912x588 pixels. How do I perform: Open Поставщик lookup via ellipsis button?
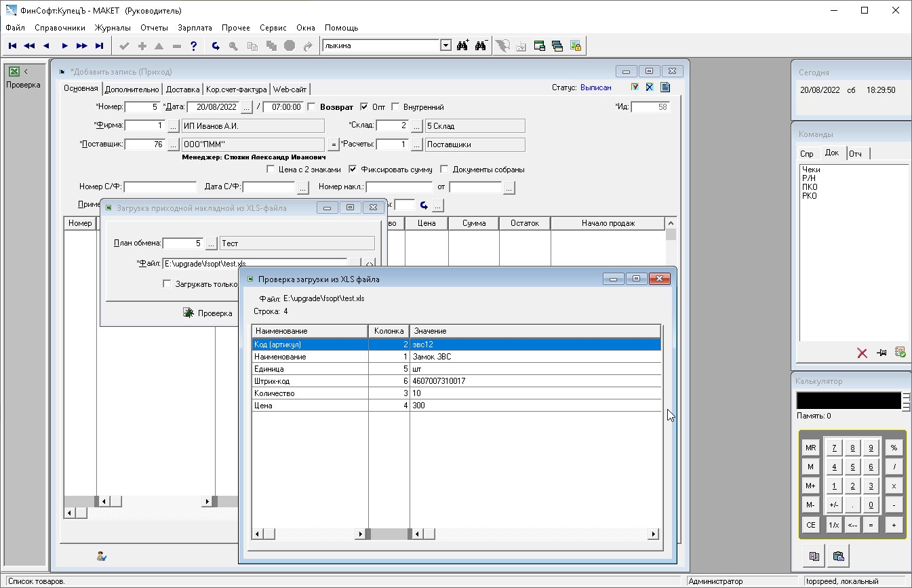173,144
